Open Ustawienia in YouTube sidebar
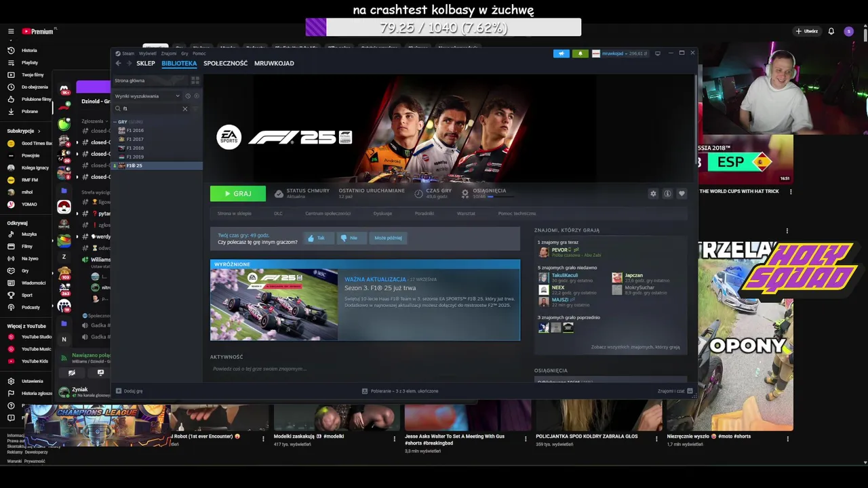The width and height of the screenshot is (868, 488). (x=26, y=381)
